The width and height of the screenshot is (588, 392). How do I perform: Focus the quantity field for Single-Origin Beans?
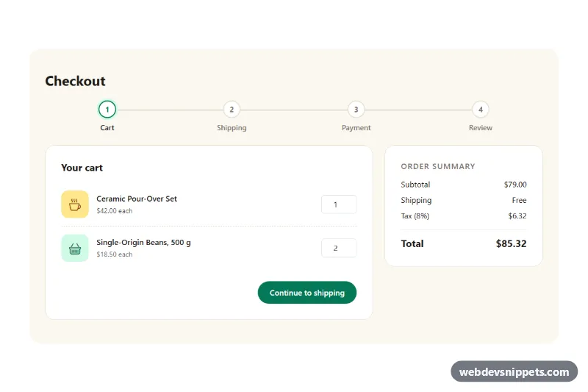point(339,248)
